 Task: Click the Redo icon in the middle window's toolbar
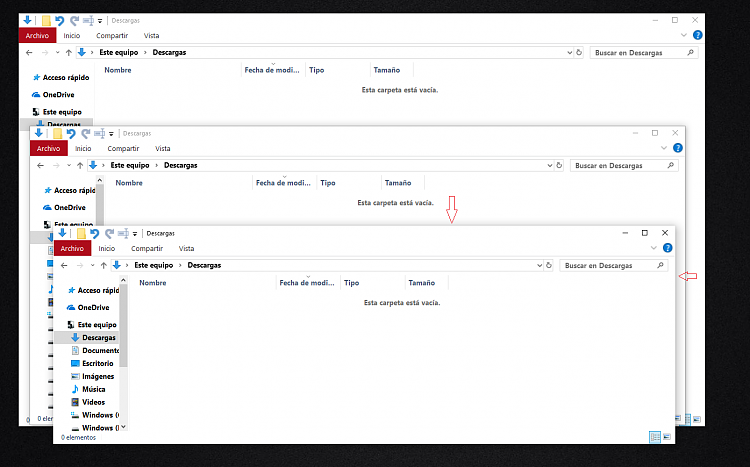point(86,133)
